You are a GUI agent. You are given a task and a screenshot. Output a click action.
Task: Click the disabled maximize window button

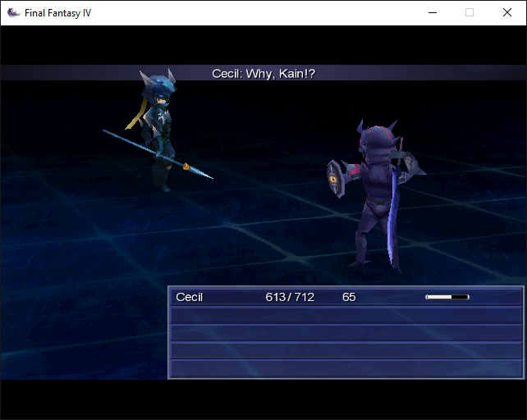pyautogui.click(x=470, y=13)
